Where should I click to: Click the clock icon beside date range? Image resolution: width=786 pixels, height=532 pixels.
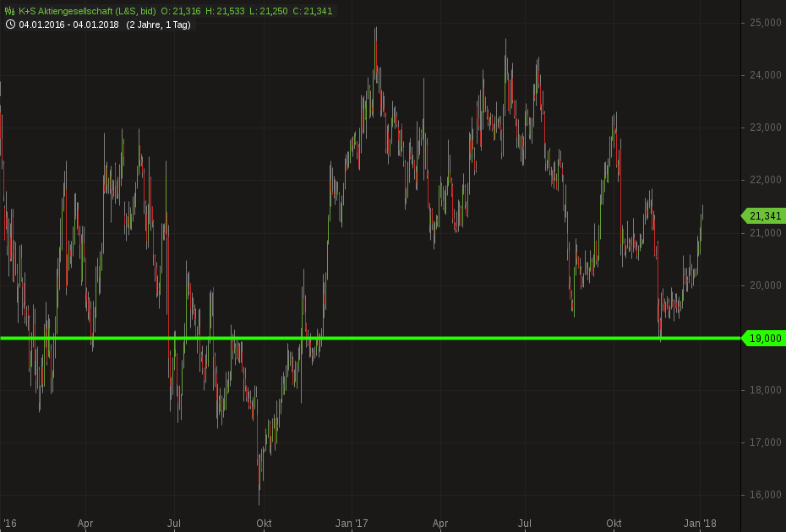(10, 24)
